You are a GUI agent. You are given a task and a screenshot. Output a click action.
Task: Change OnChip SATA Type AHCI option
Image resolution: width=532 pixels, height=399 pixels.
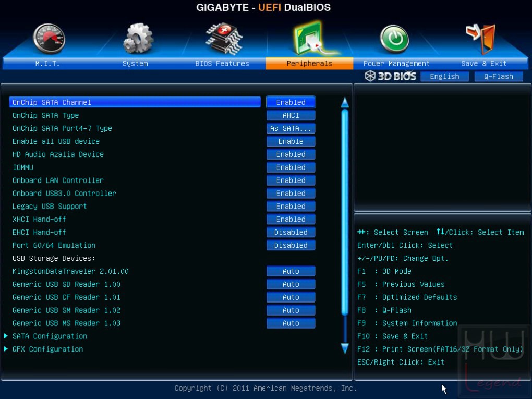click(291, 115)
